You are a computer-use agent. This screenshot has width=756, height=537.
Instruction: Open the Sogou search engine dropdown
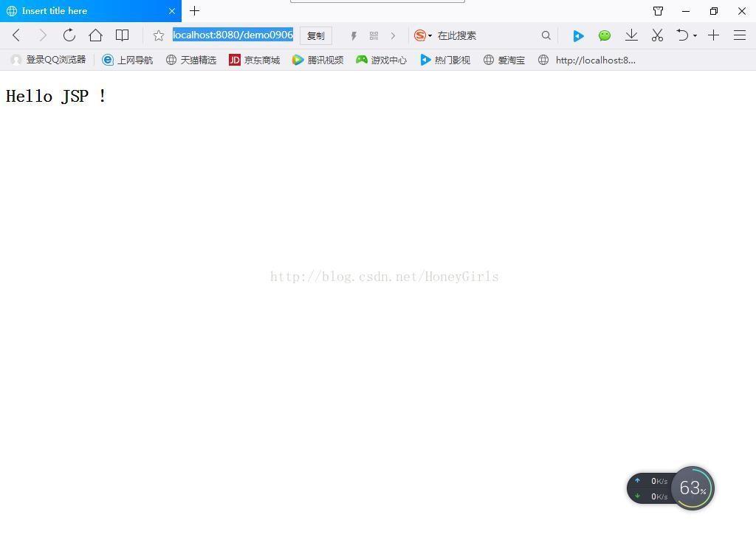(x=421, y=35)
